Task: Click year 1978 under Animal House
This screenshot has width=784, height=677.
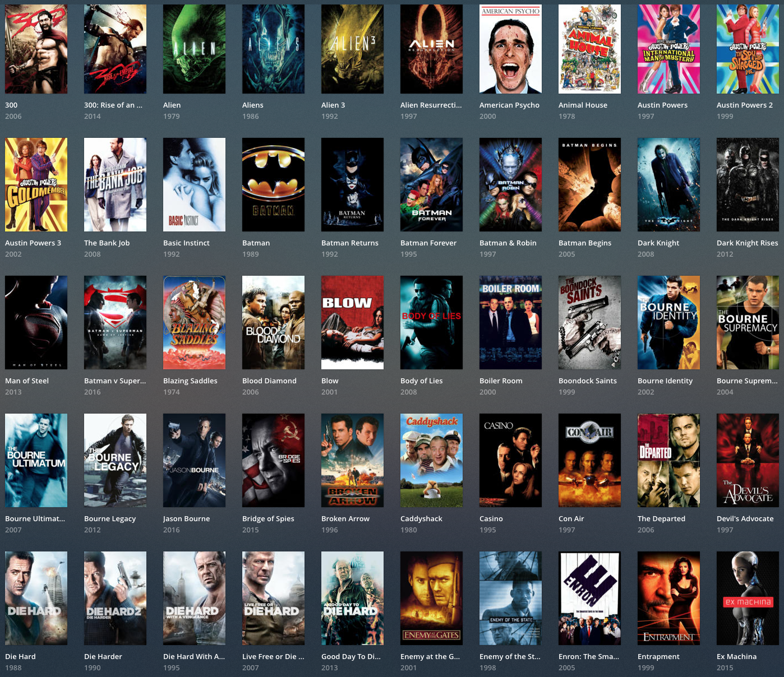Action: (x=567, y=116)
